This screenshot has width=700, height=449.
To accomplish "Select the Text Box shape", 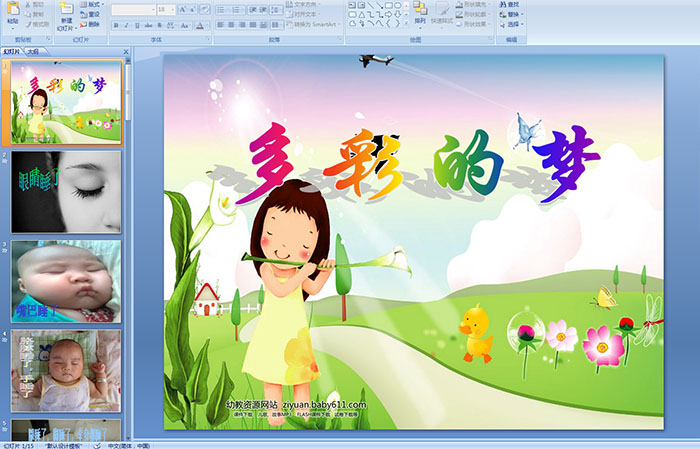I will [352, 6].
